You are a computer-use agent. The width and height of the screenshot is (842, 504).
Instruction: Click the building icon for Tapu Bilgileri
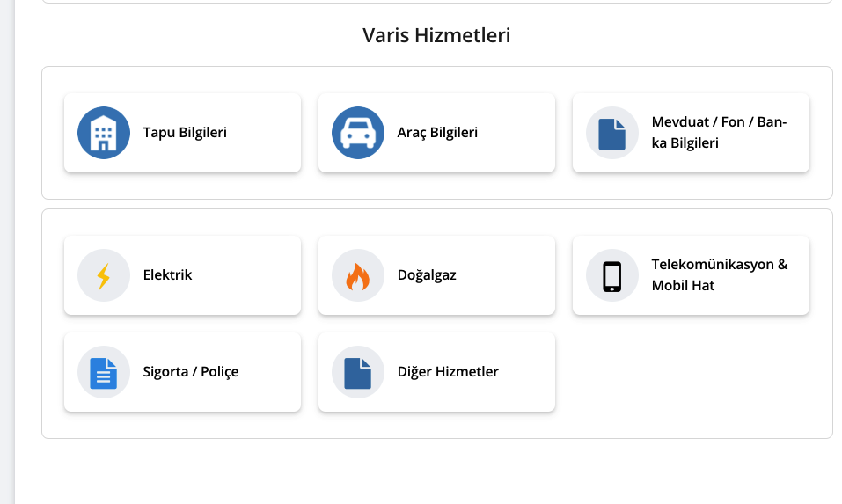point(104,133)
